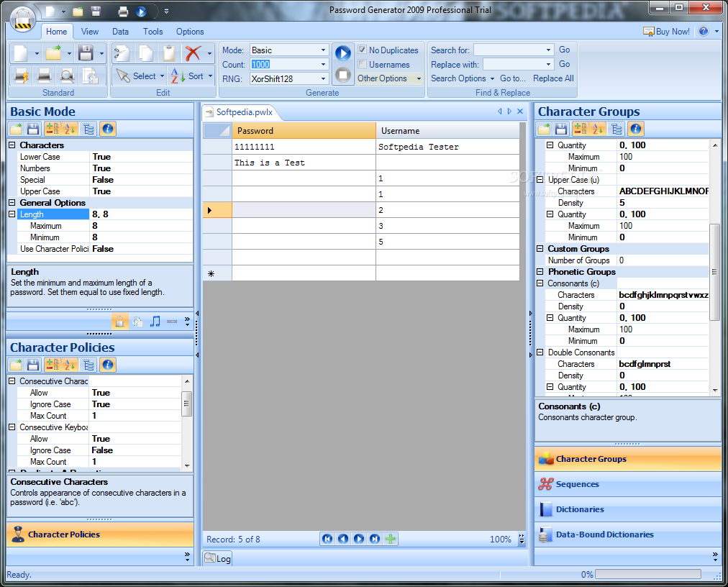
Task: Click the open folder icon in Character Policies toolbar
Action: [16, 365]
